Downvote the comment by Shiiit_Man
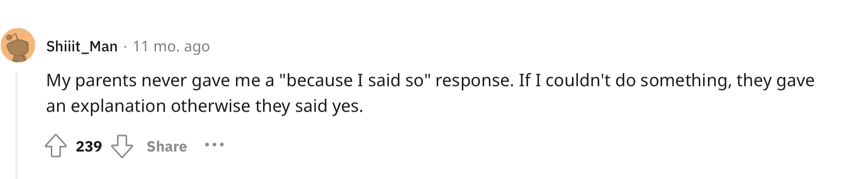Image resolution: width=868 pixels, height=179 pixels. (122, 146)
